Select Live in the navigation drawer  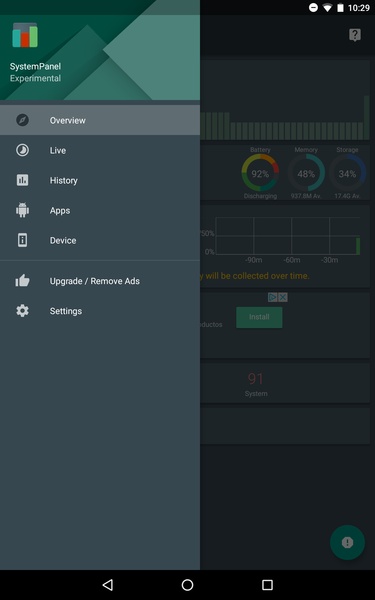[x=100, y=150]
